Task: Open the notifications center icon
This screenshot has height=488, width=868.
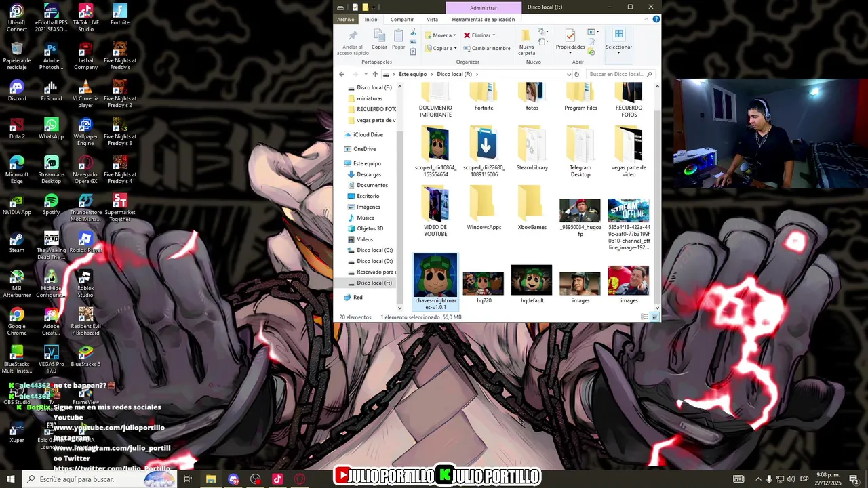Action: (853, 479)
